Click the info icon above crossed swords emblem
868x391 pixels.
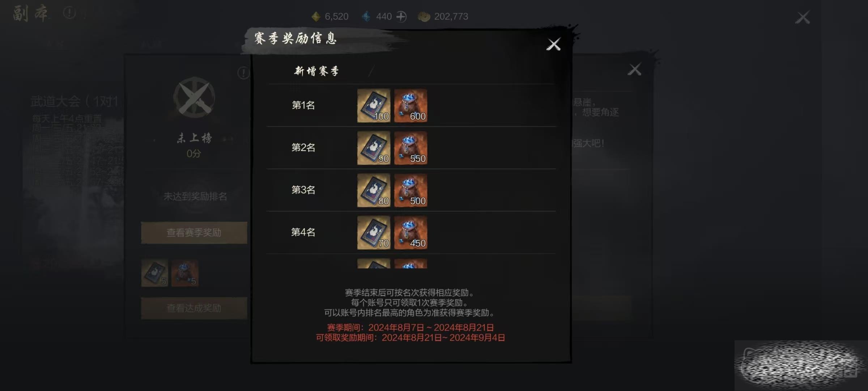(x=243, y=73)
